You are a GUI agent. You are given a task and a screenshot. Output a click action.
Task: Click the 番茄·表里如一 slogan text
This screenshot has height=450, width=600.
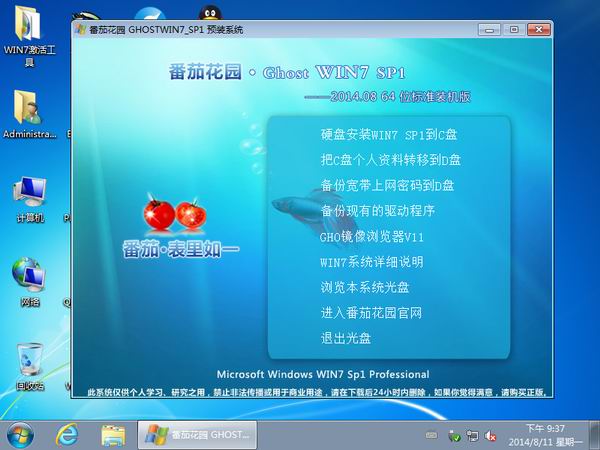tap(181, 249)
